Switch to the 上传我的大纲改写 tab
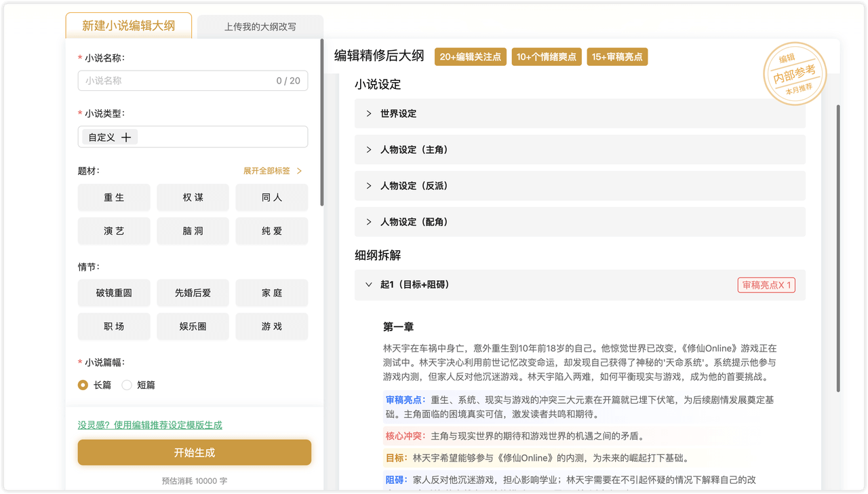 [260, 26]
